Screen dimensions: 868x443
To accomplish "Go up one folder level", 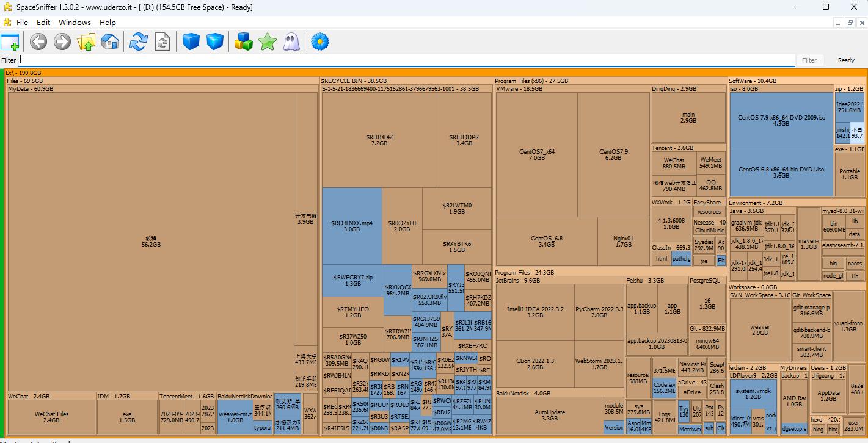I will pos(86,41).
